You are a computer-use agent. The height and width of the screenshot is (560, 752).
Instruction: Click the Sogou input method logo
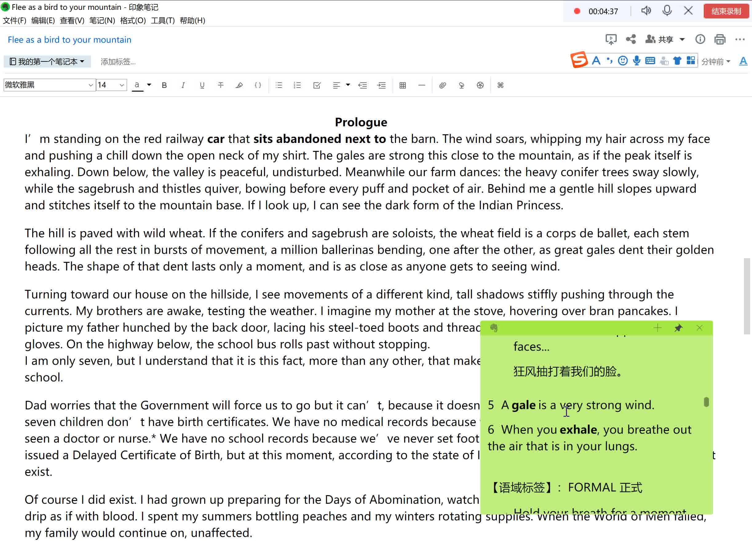click(x=579, y=60)
